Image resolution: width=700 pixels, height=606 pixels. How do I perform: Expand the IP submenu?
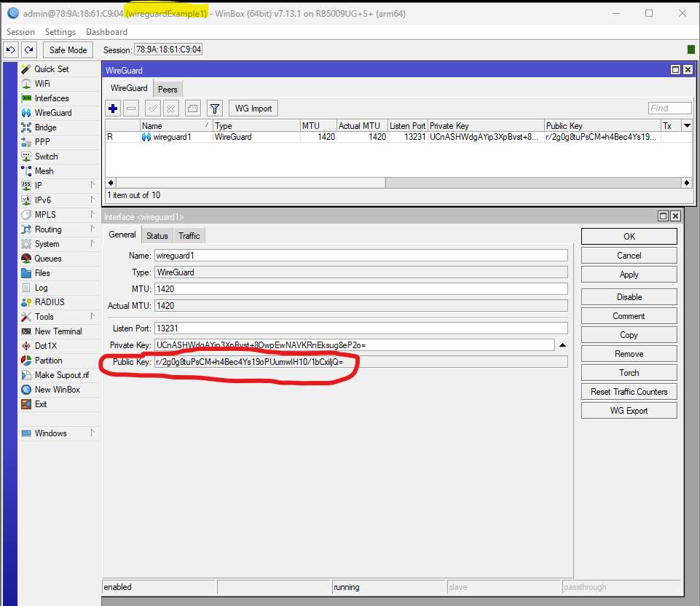pos(93,185)
